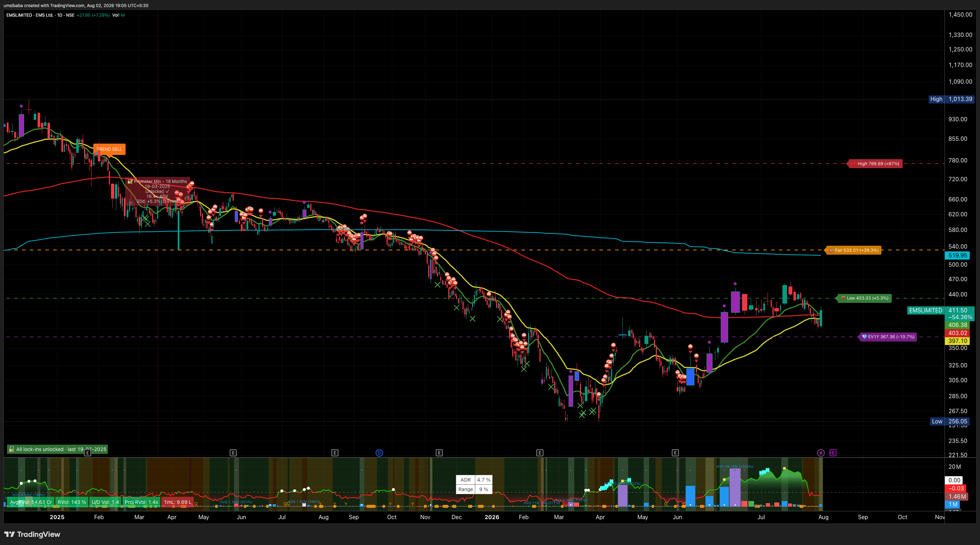Click the HVY 19.15M (1303%) volume label
The height and width of the screenshot is (545, 980).
735,467
